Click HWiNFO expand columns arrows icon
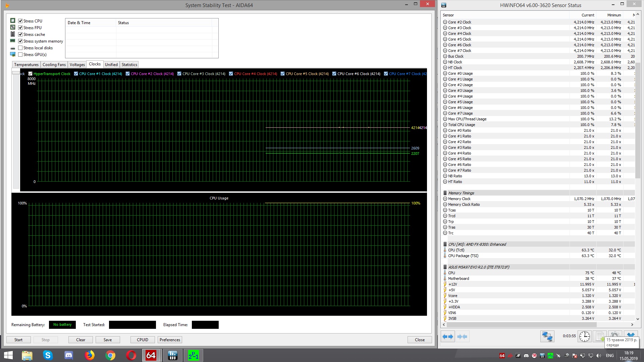The width and height of the screenshot is (644, 362). tap(447, 337)
